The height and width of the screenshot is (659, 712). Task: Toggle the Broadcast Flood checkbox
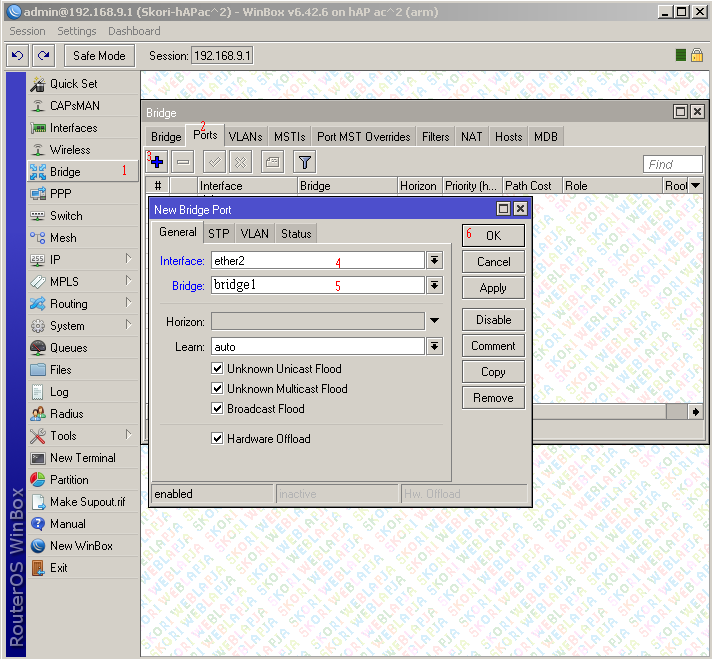click(x=218, y=409)
